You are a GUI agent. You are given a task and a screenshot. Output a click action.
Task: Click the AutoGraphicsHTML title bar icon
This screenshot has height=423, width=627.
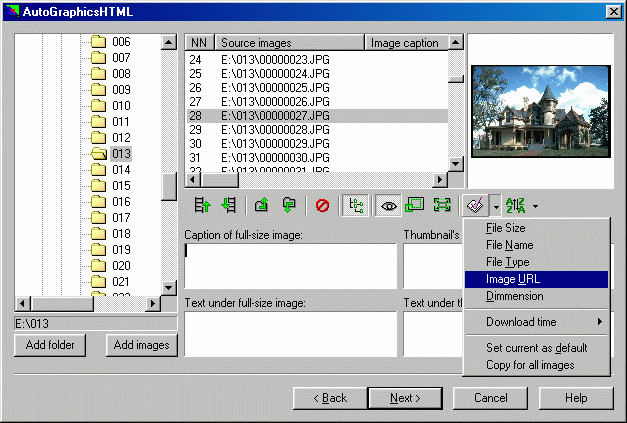(x=12, y=11)
